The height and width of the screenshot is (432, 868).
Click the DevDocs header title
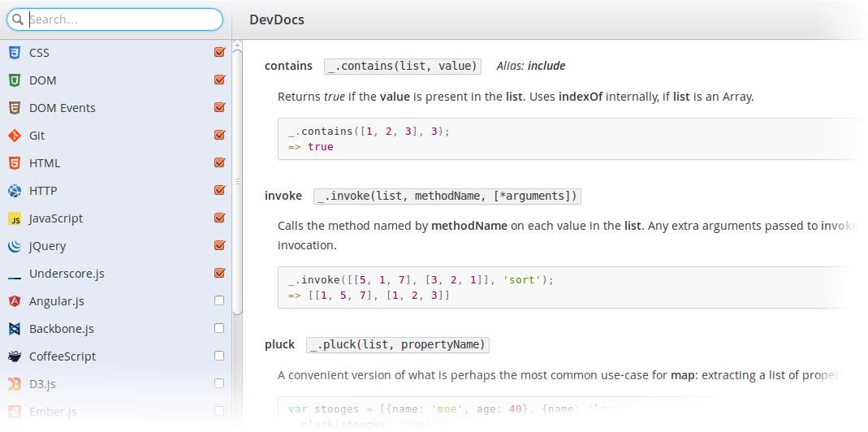coord(277,19)
